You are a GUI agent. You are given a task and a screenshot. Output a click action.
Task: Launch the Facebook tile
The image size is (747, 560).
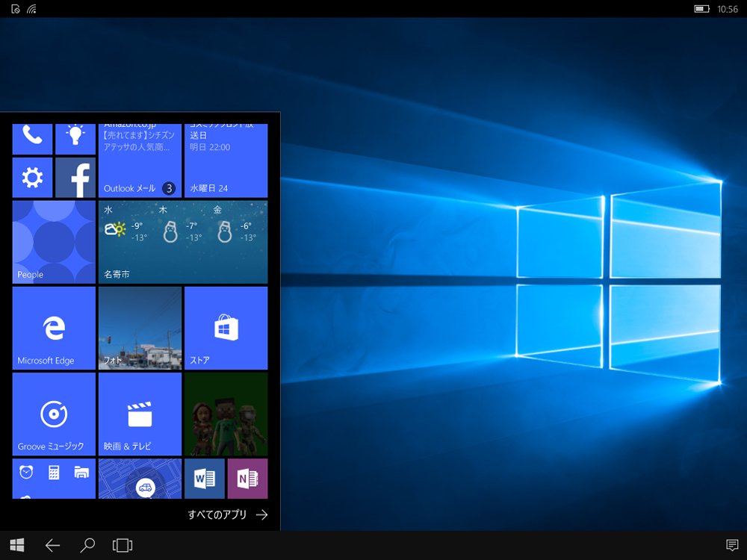click(x=75, y=178)
